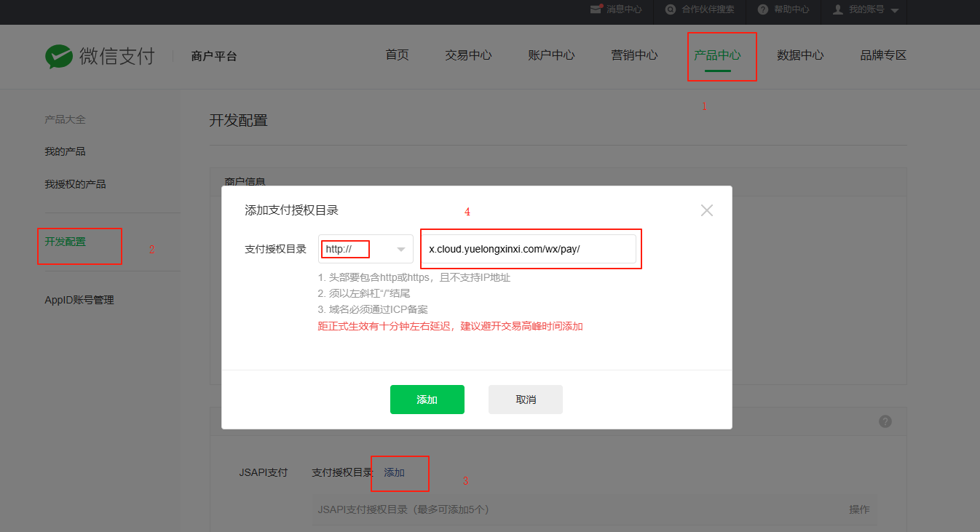Click the JSAPI支付授权目录 table header
This screenshot has width=980, height=532.
403,509
